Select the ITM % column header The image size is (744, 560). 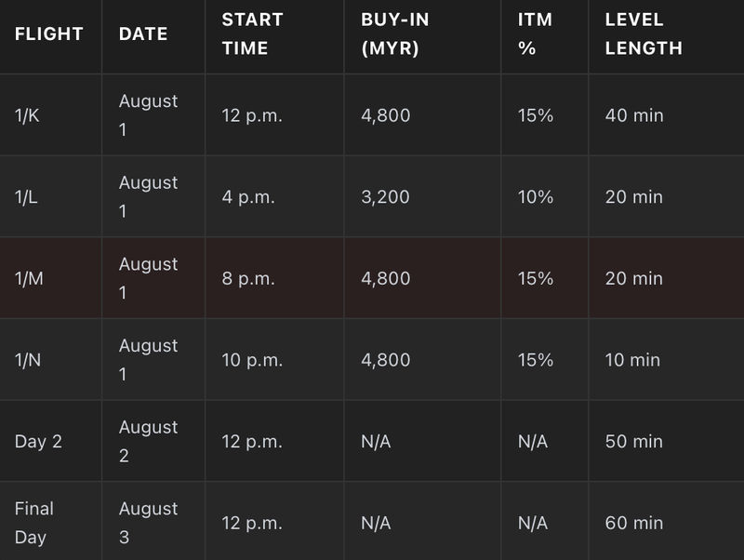click(535, 33)
